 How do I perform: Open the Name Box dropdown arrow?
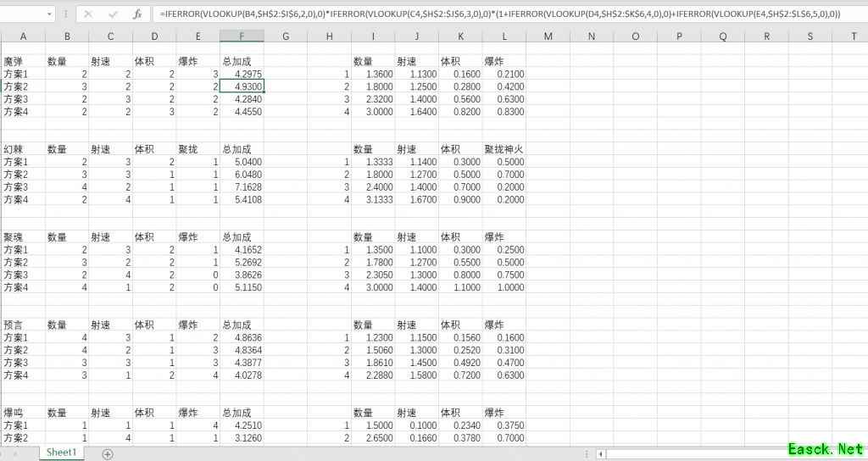(50, 14)
